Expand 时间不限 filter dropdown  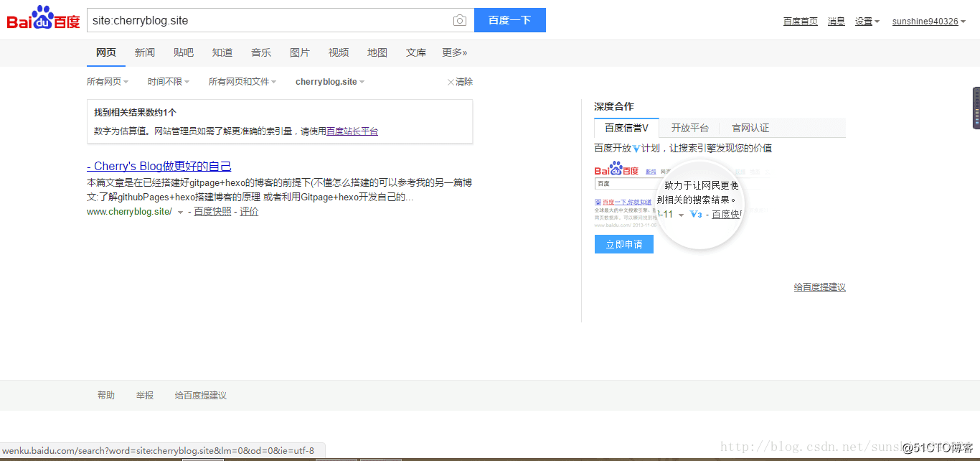click(169, 82)
